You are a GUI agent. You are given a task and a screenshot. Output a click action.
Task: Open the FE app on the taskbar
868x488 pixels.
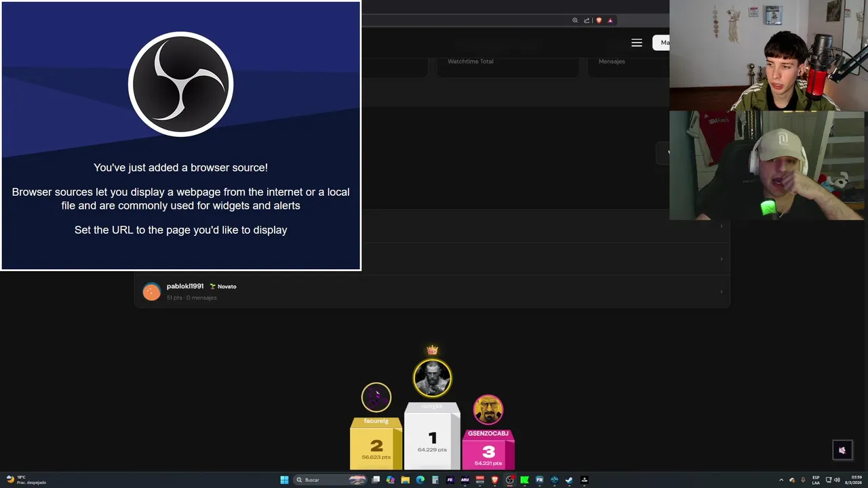pyautogui.click(x=450, y=480)
